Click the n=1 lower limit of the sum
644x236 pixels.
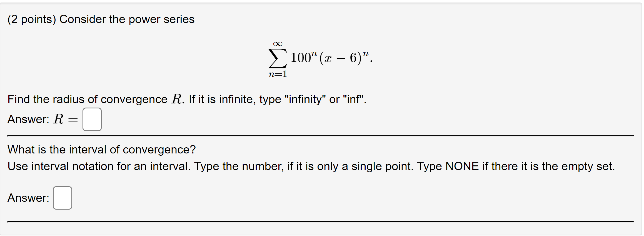point(278,74)
